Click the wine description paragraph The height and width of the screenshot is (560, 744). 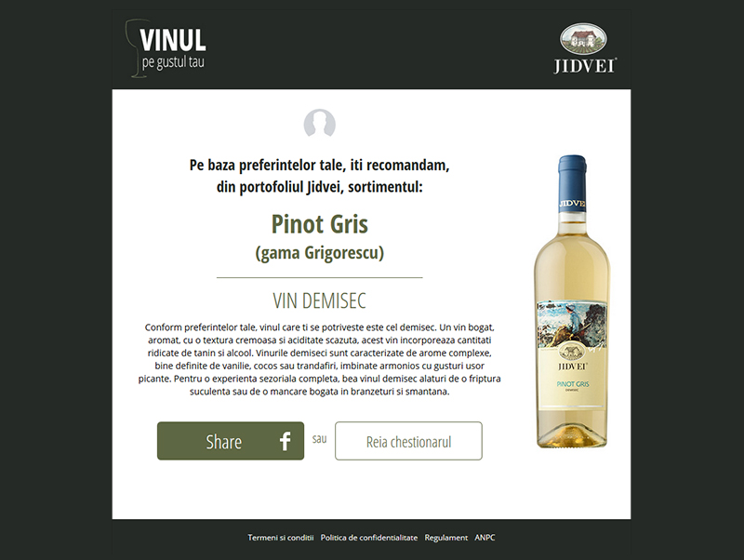point(319,359)
